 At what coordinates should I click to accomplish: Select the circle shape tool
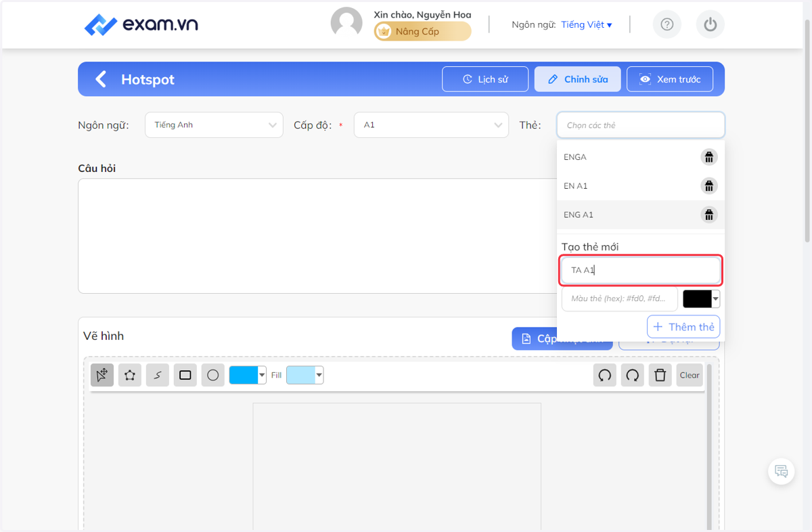(213, 375)
